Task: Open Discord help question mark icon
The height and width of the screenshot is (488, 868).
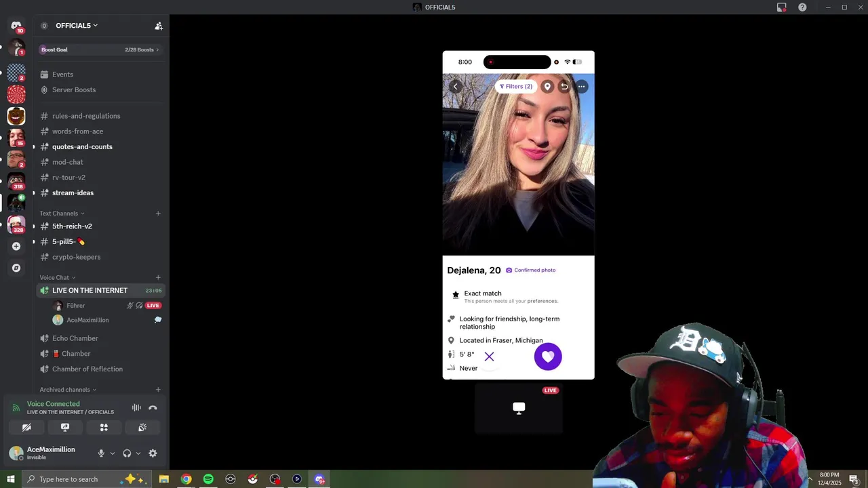Action: point(802,7)
